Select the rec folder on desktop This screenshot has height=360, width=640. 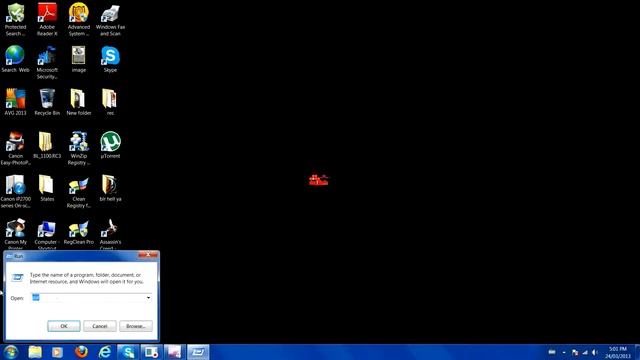pos(110,102)
